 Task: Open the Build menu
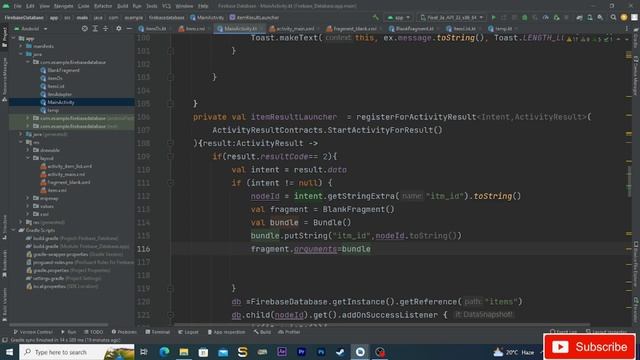point(122,6)
